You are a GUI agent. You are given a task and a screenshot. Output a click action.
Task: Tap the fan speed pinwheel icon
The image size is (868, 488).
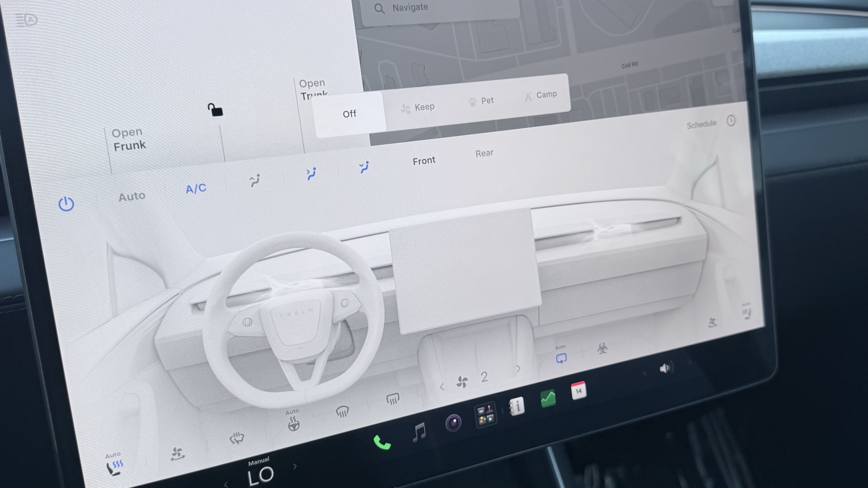click(462, 382)
